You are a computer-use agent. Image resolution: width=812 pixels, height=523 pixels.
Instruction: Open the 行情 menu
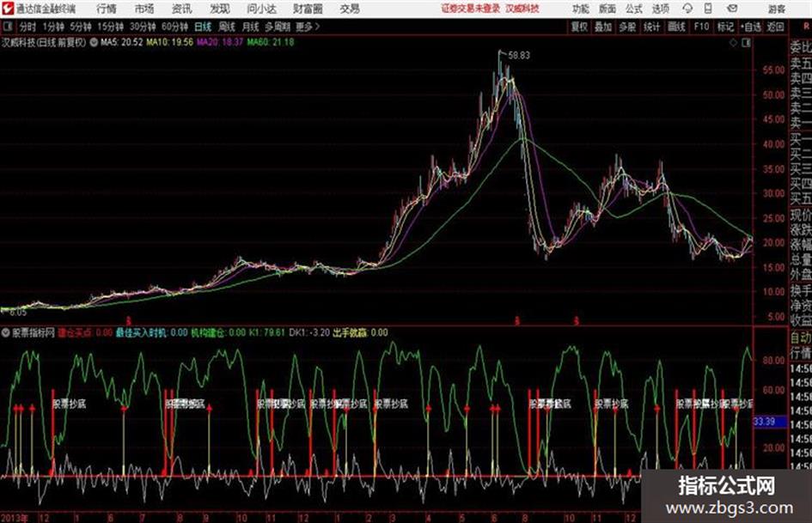click(x=107, y=9)
